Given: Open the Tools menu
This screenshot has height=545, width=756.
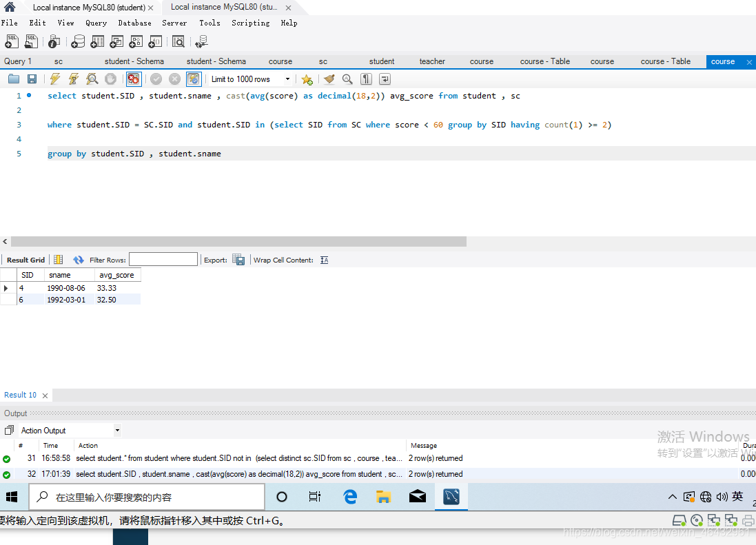Looking at the screenshot, I should pyautogui.click(x=210, y=23).
